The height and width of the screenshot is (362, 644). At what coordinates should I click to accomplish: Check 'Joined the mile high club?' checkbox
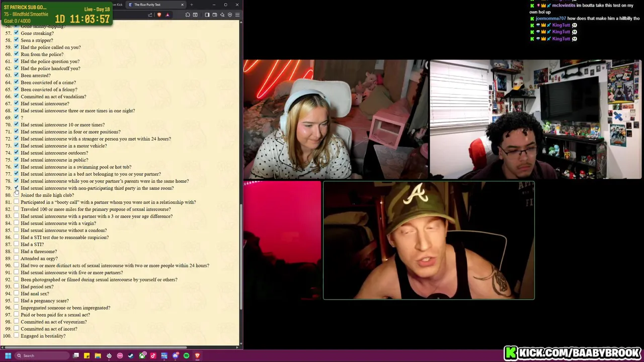coord(16,195)
